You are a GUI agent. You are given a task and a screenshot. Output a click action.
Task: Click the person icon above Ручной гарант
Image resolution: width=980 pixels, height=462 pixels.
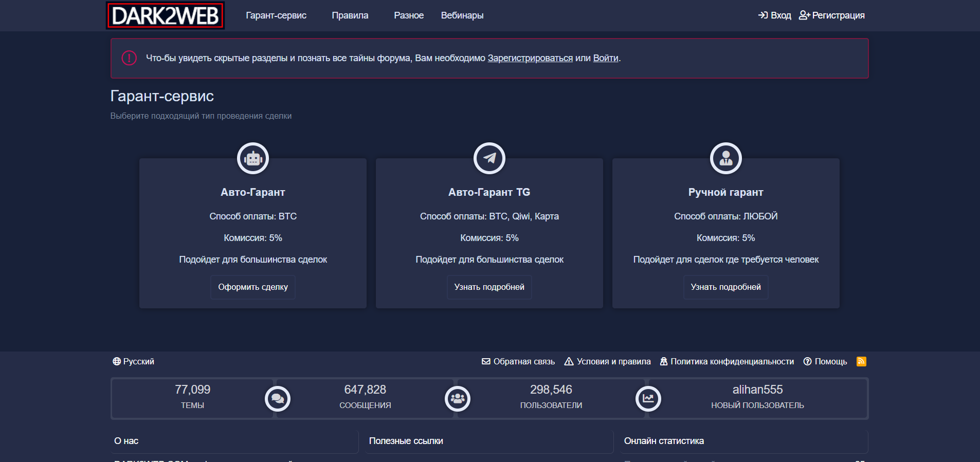pos(726,158)
